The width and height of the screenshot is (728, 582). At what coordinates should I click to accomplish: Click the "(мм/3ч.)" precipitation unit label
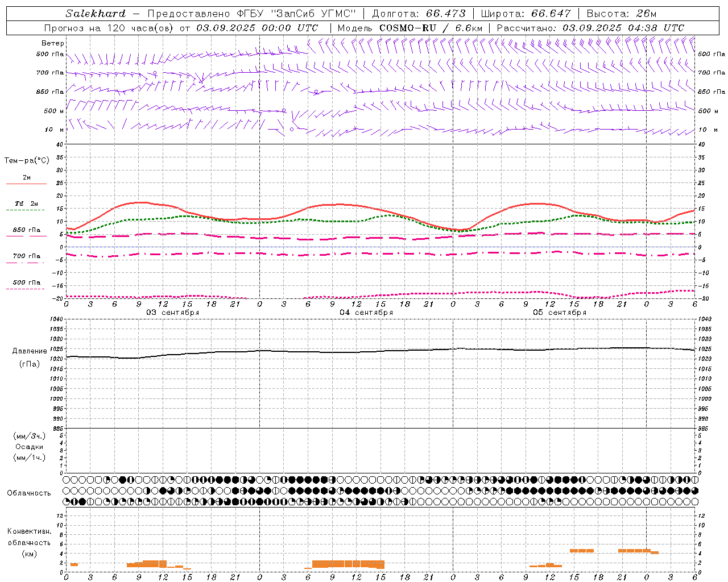coord(30,436)
